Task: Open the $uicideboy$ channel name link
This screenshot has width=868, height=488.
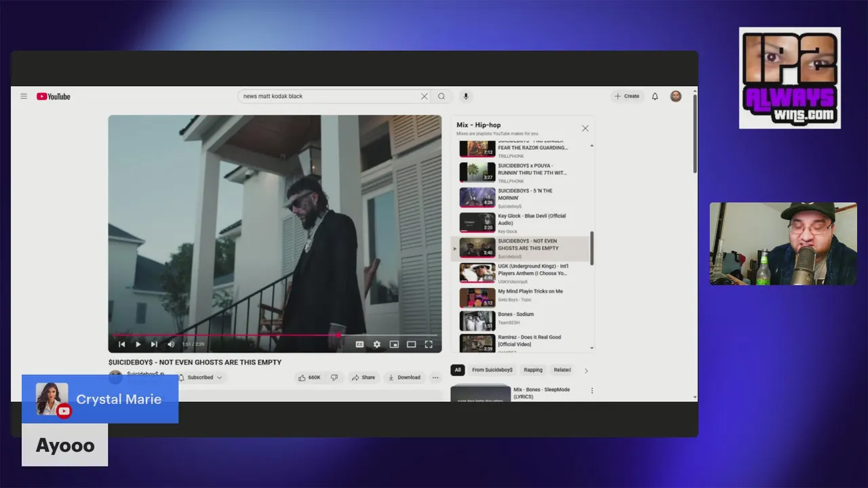Action: click(x=142, y=373)
